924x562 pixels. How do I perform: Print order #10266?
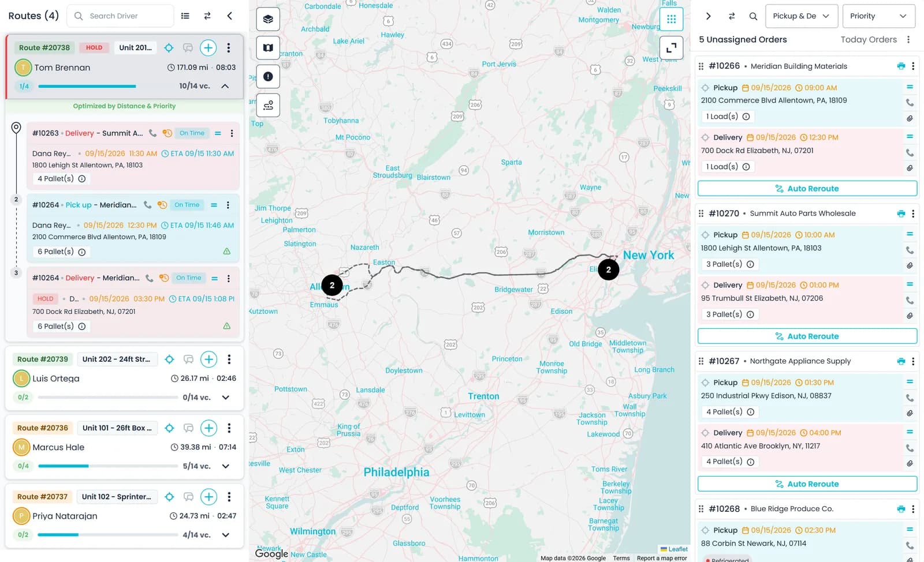tap(901, 66)
